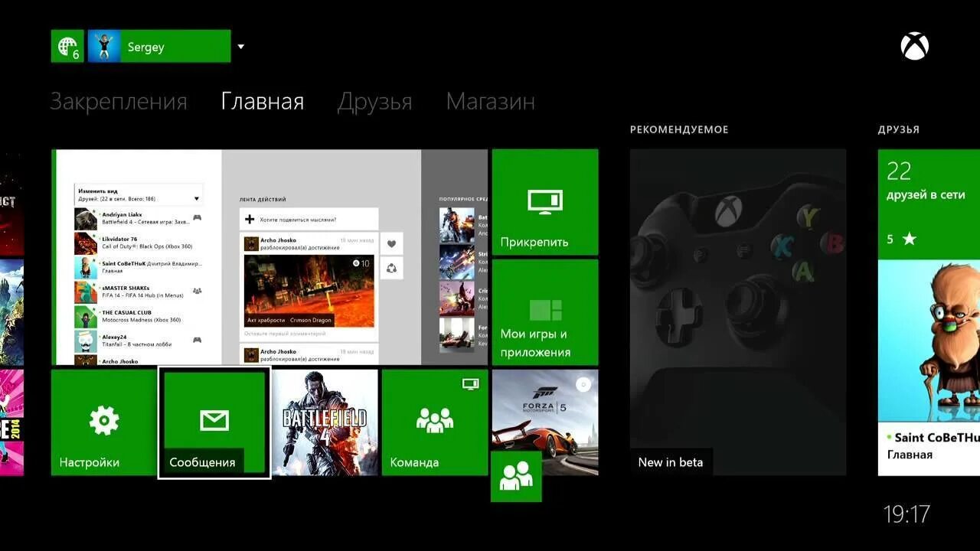
Task: Switch to the Главная tab
Action: point(263,101)
